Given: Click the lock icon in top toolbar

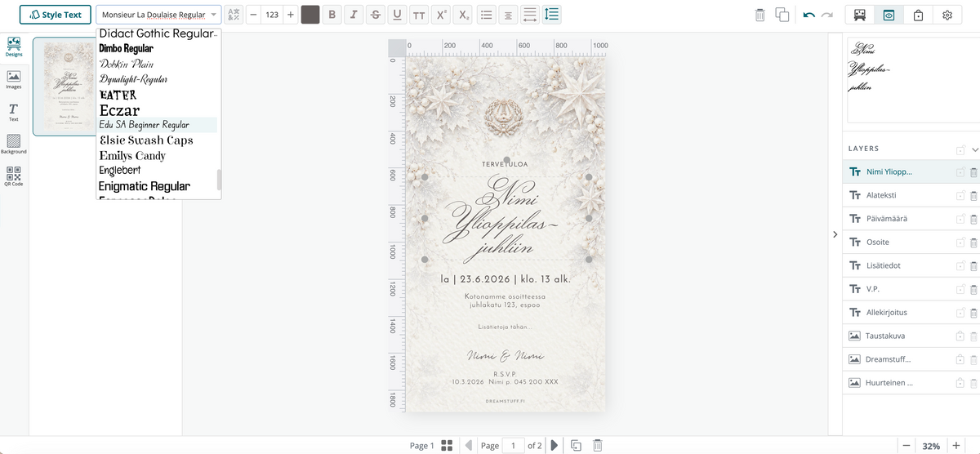Looking at the screenshot, I should point(918,15).
